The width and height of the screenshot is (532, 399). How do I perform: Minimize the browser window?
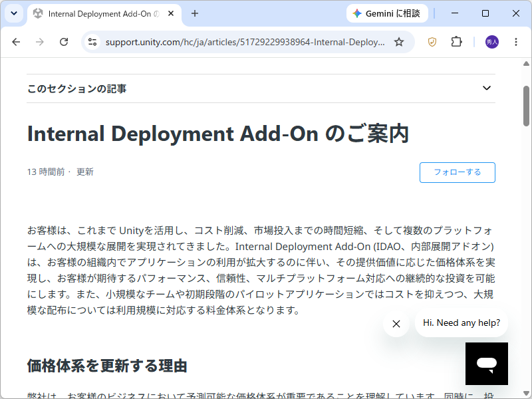[x=455, y=13]
